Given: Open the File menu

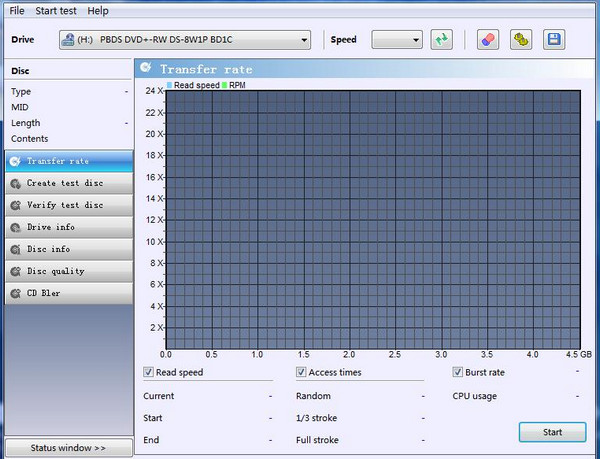Looking at the screenshot, I should [17, 10].
